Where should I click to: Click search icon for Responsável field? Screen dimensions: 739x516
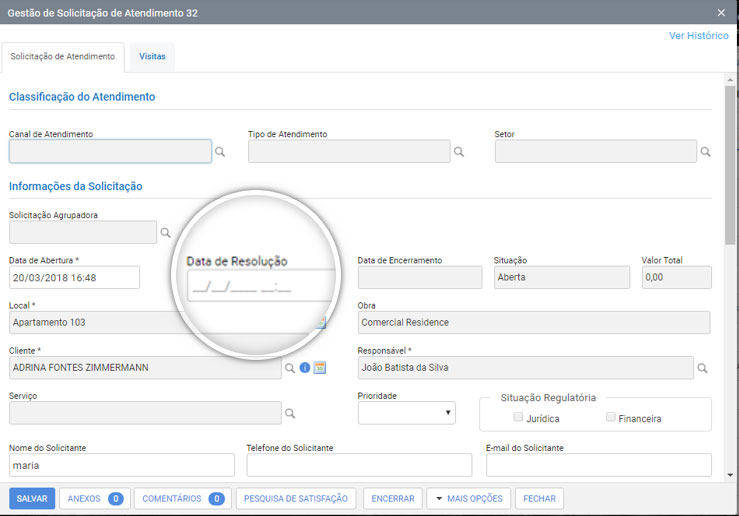point(702,368)
